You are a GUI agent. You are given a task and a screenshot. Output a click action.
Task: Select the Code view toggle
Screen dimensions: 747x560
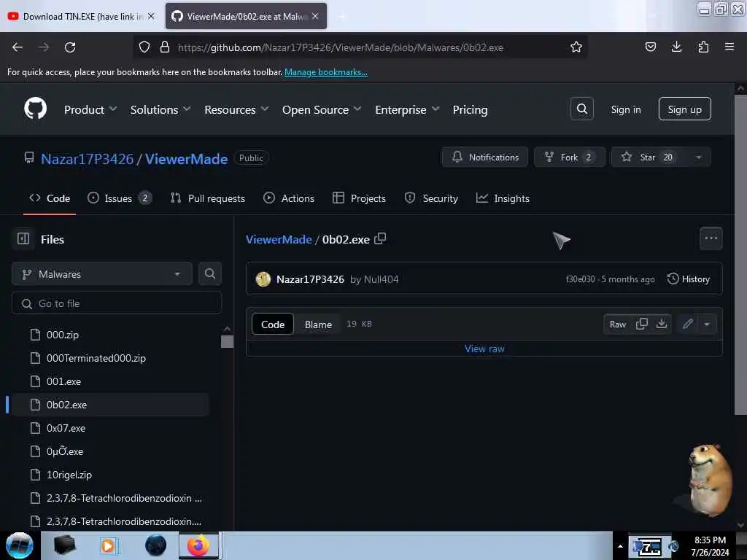click(x=273, y=324)
